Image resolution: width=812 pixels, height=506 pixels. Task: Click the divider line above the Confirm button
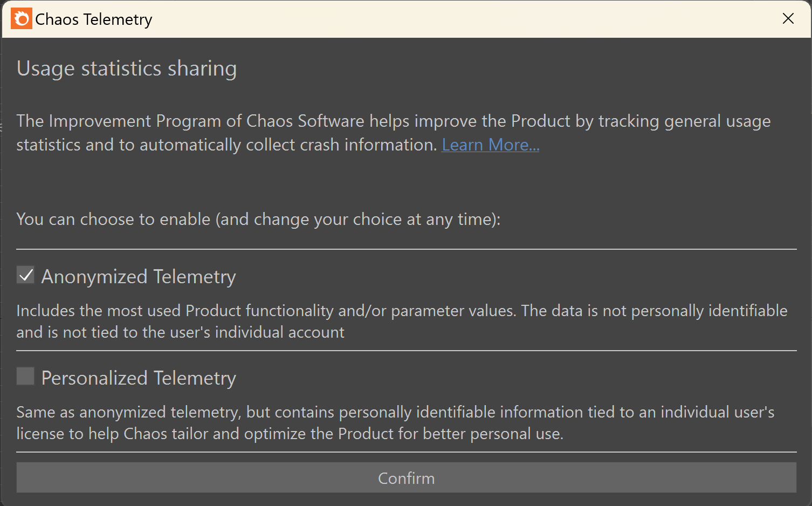pyautogui.click(x=406, y=452)
